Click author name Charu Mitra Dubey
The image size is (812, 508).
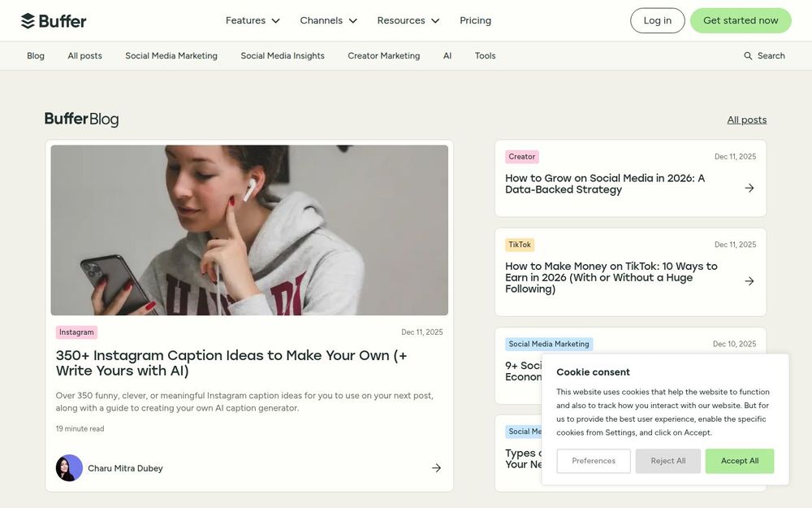click(125, 468)
